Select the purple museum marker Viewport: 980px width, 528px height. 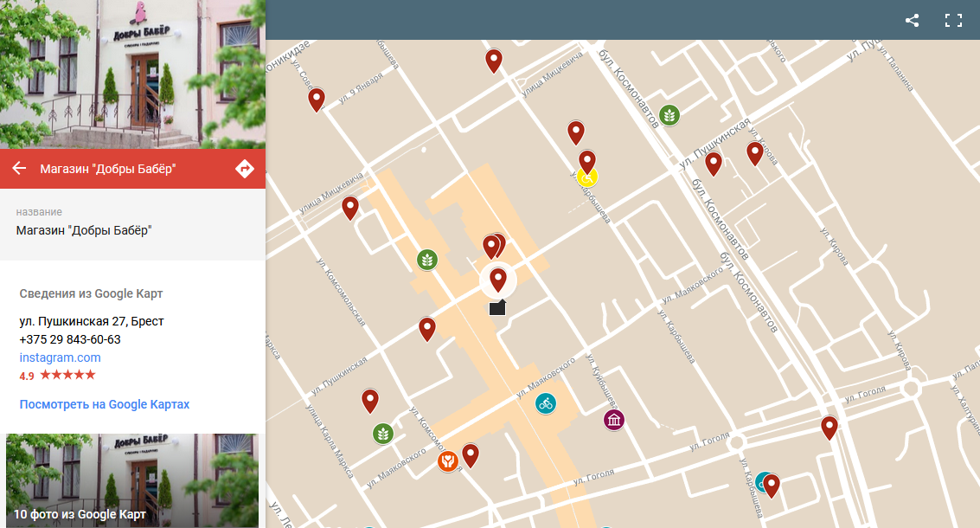click(x=614, y=420)
